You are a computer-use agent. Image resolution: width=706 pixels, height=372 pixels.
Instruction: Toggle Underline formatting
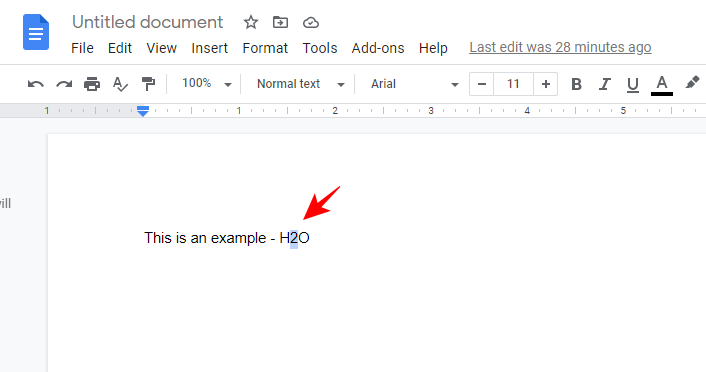[x=633, y=85]
